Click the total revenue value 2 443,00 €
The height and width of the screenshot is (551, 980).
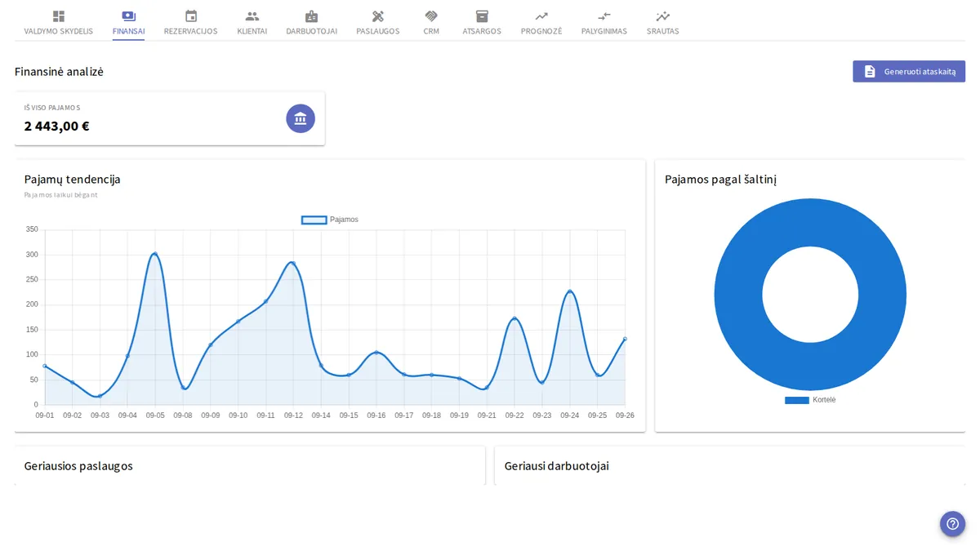coord(56,126)
